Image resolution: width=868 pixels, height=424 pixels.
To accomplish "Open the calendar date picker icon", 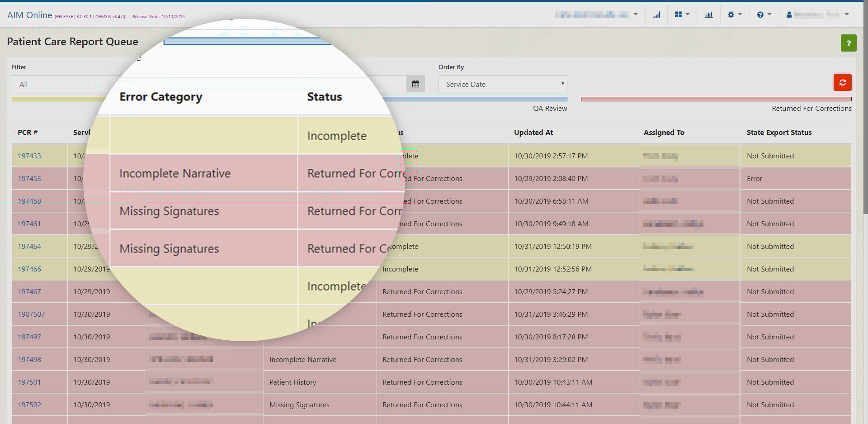I will pyautogui.click(x=415, y=83).
